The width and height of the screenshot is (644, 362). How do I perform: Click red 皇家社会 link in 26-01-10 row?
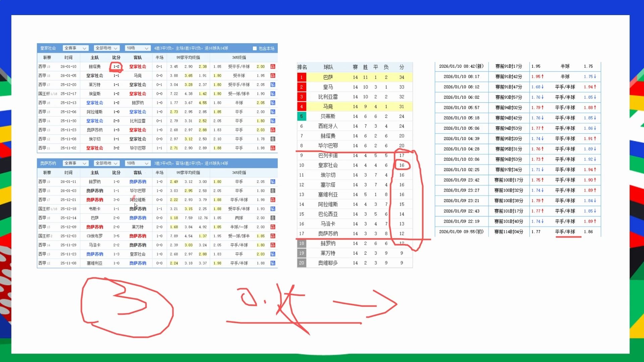[x=138, y=67]
